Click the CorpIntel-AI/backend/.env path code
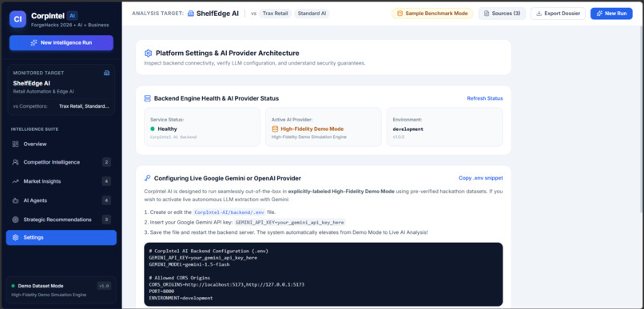This screenshot has height=309, width=644. point(229,212)
